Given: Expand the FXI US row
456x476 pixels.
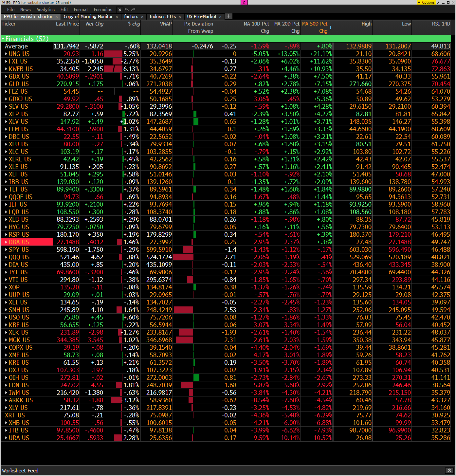Looking at the screenshot, I should (x=6, y=61).
